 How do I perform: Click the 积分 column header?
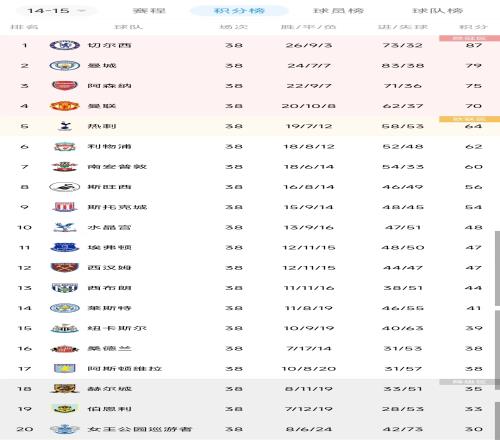(473, 27)
